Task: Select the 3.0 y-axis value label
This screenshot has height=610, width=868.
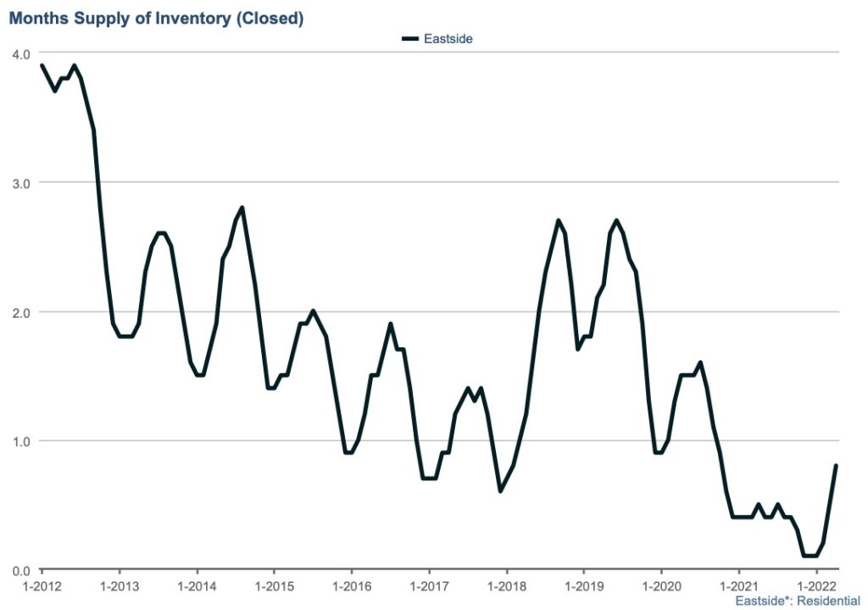Action: [x=21, y=182]
